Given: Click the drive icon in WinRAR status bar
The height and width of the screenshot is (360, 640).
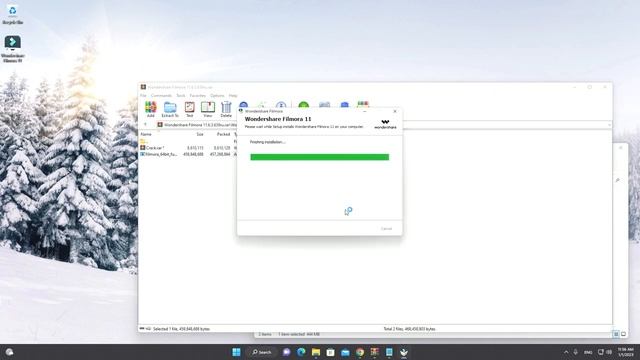Looking at the screenshot, I should click(x=142, y=329).
